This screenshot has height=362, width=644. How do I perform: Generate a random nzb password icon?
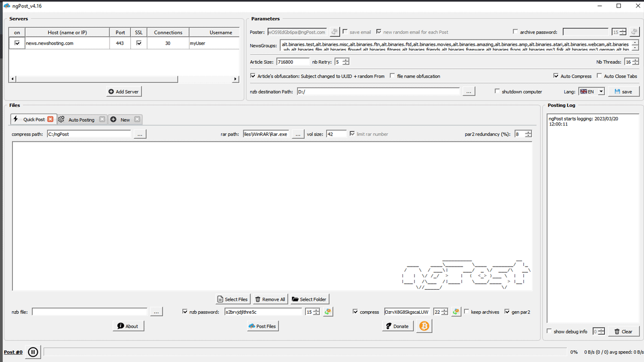coord(328,312)
